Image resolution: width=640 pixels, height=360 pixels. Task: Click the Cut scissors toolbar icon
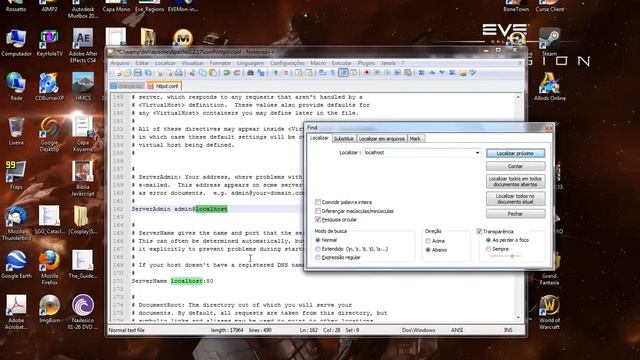[192, 73]
